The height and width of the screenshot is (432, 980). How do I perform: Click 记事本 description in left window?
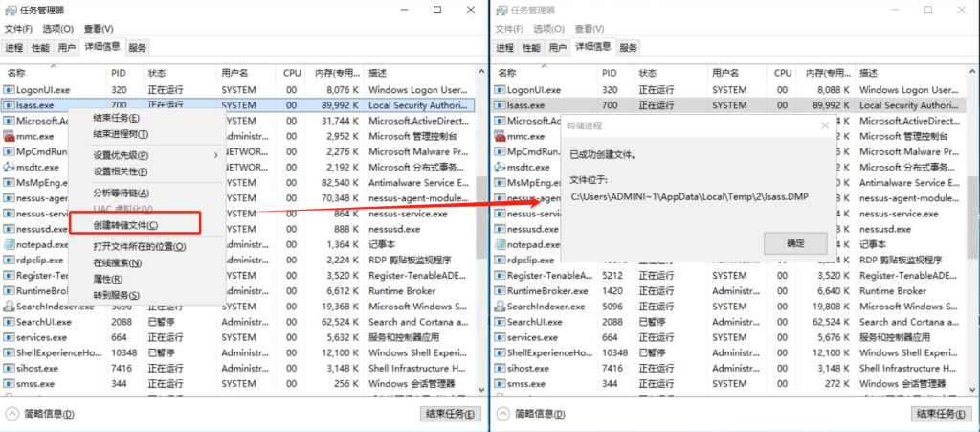[382, 244]
